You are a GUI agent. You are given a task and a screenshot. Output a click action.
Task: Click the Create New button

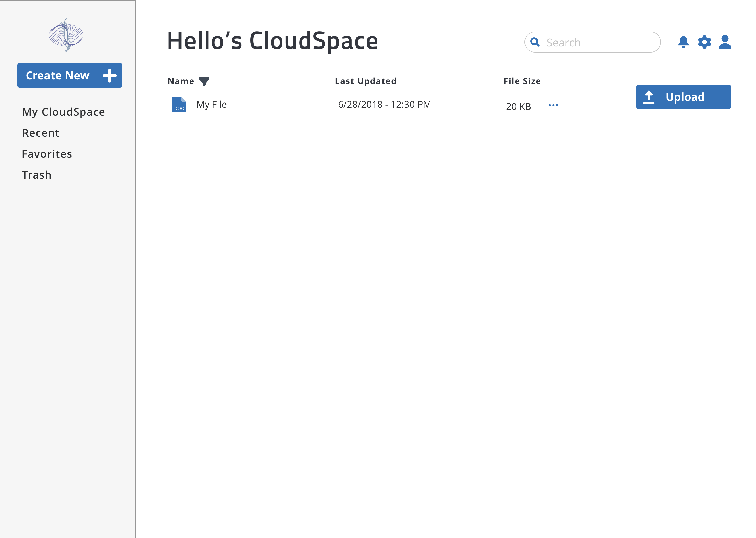coord(70,75)
